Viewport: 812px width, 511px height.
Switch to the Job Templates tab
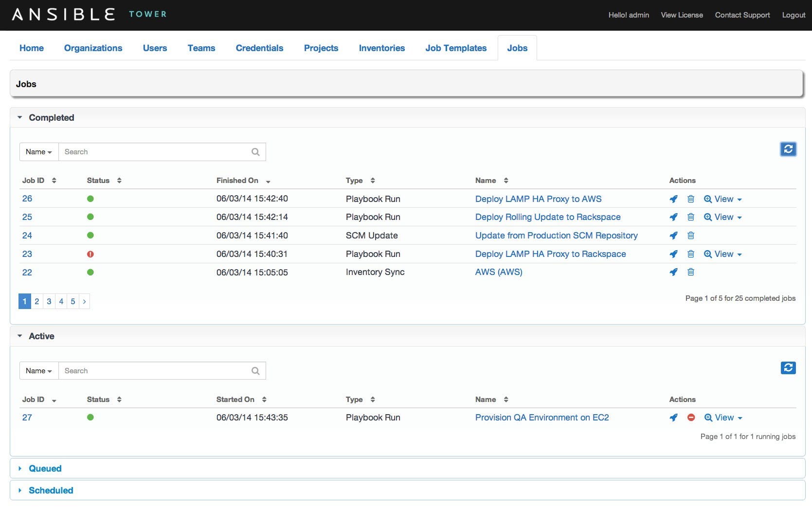(456, 48)
